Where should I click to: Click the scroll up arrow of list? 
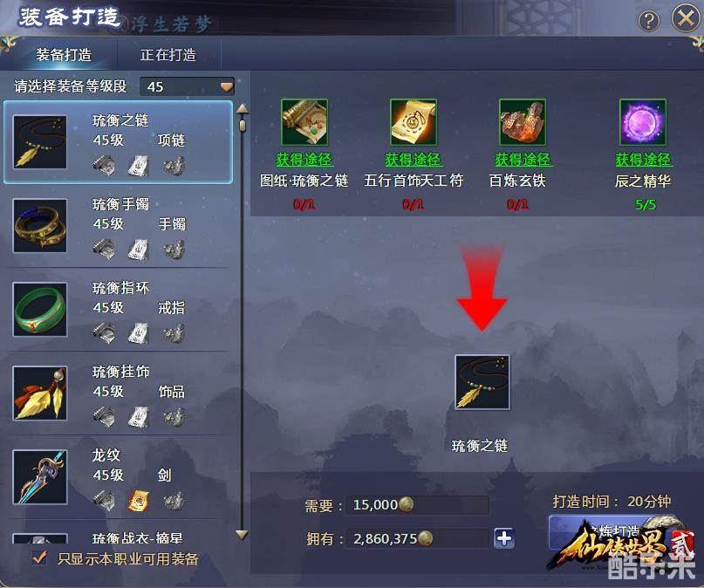coord(243,108)
